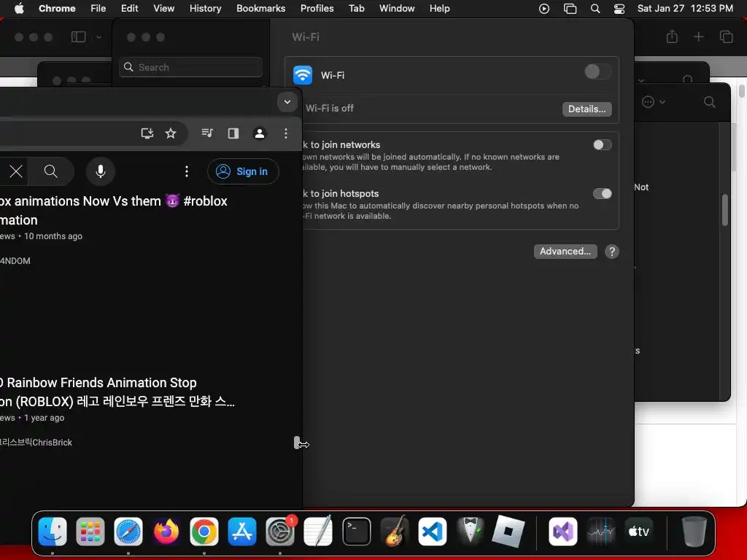This screenshot has height=560, width=747.
Task: Open the Roblox animations Now Vs them video
Action: tap(113, 211)
